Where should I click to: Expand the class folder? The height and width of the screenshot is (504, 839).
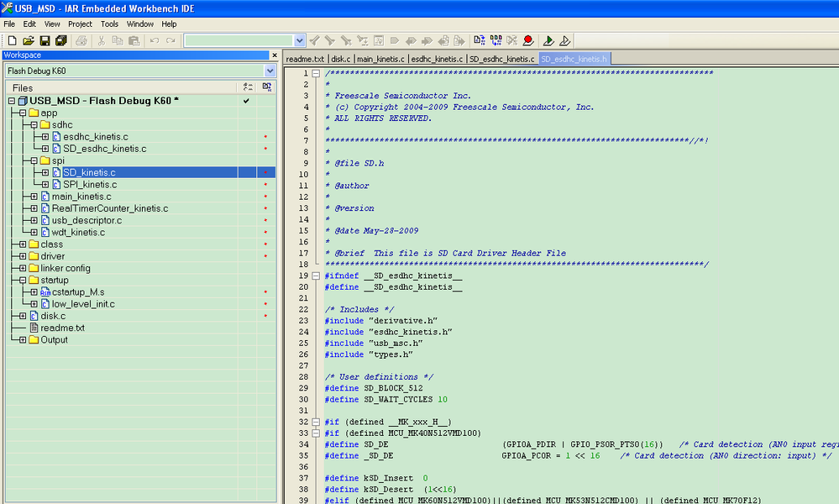[x=23, y=244]
